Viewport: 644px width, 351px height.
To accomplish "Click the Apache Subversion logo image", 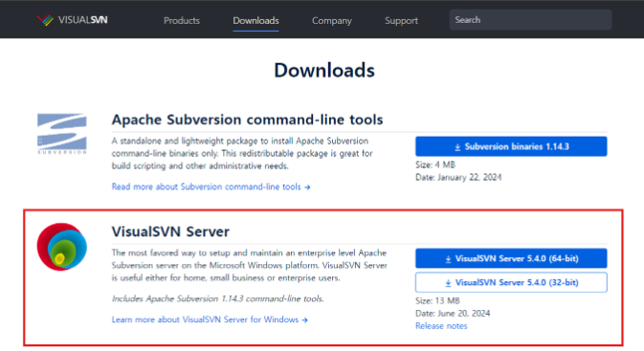I will (62, 134).
